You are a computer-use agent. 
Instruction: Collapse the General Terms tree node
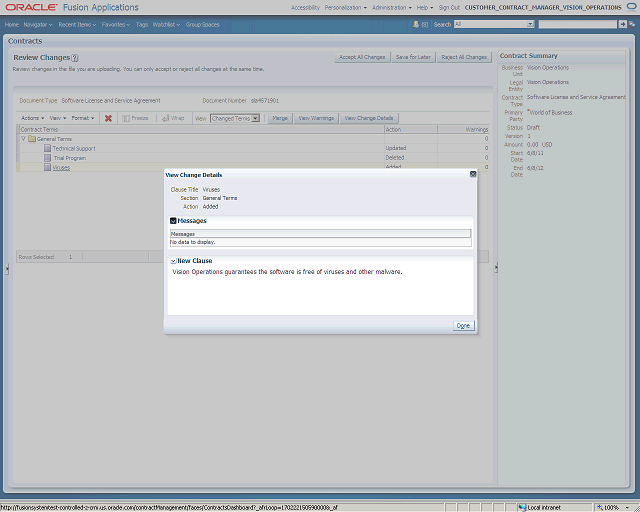click(23, 139)
